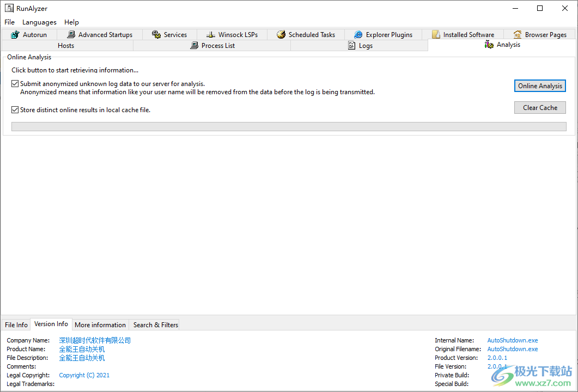
Task: Click the Product Name Chinese value
Action: (82, 349)
